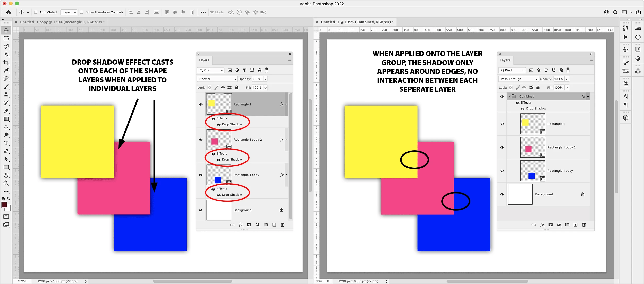This screenshot has height=284, width=644.
Task: Click the foreground color swatch
Action: [4, 205]
